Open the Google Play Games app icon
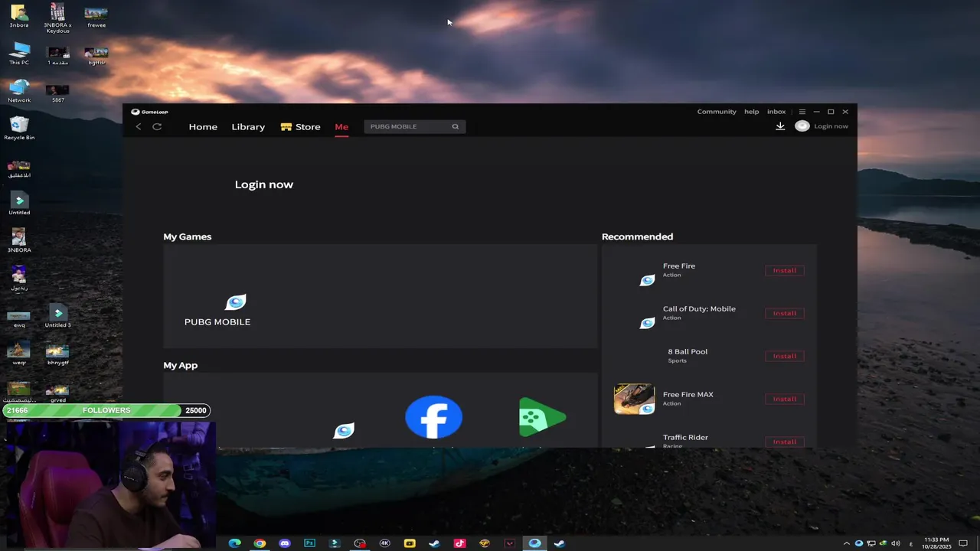Screen dimensions: 980x551 tap(542, 417)
